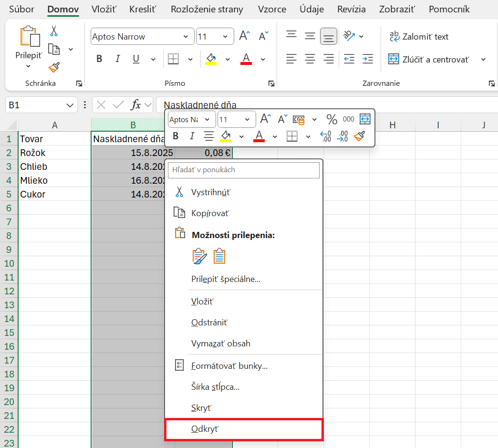Image resolution: width=498 pixels, height=448 pixels.
Task: Open Formátovať bunky... dialog
Action: click(x=244, y=366)
